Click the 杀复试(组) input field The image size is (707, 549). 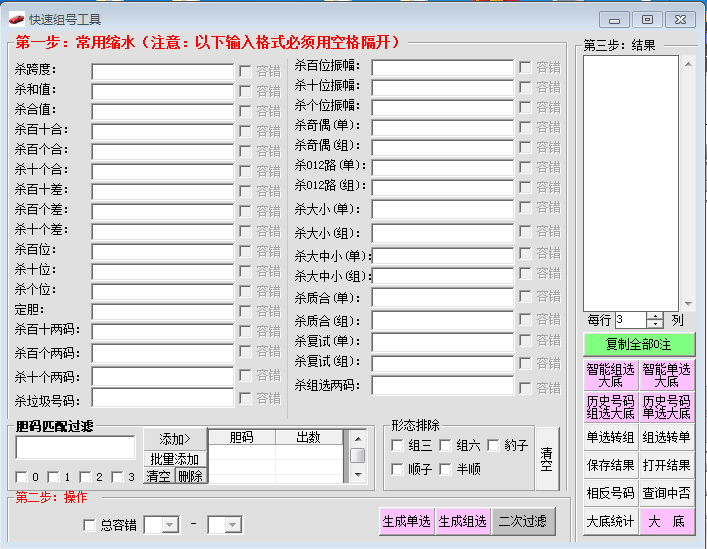tap(443, 364)
